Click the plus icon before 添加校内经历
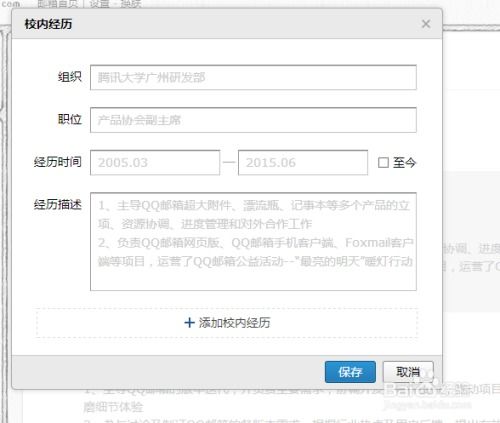The width and height of the screenshot is (500, 423). point(189,323)
